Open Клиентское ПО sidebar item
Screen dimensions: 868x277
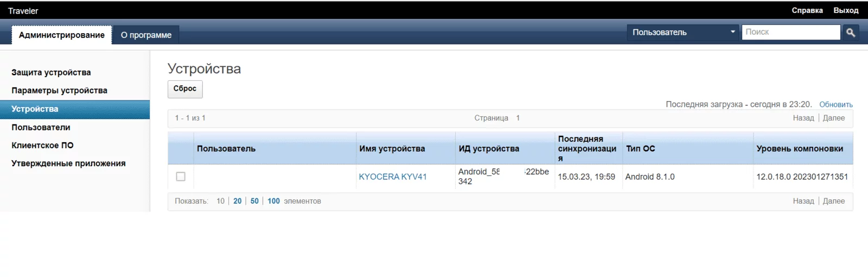[x=42, y=146]
